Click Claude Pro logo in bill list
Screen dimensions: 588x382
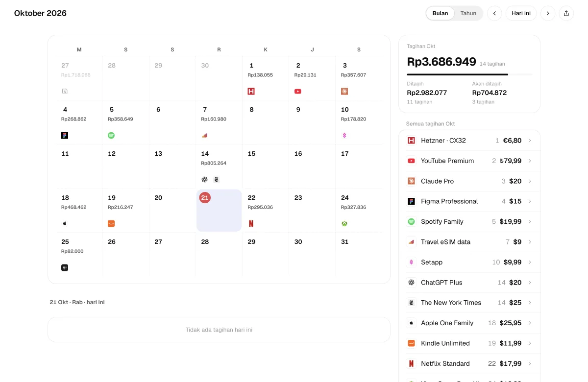[x=412, y=181]
